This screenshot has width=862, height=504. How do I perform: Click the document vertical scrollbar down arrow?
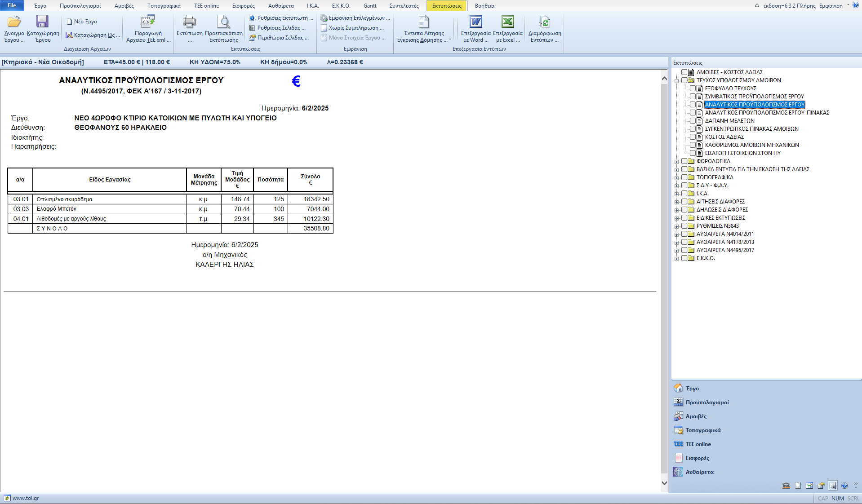point(664,483)
